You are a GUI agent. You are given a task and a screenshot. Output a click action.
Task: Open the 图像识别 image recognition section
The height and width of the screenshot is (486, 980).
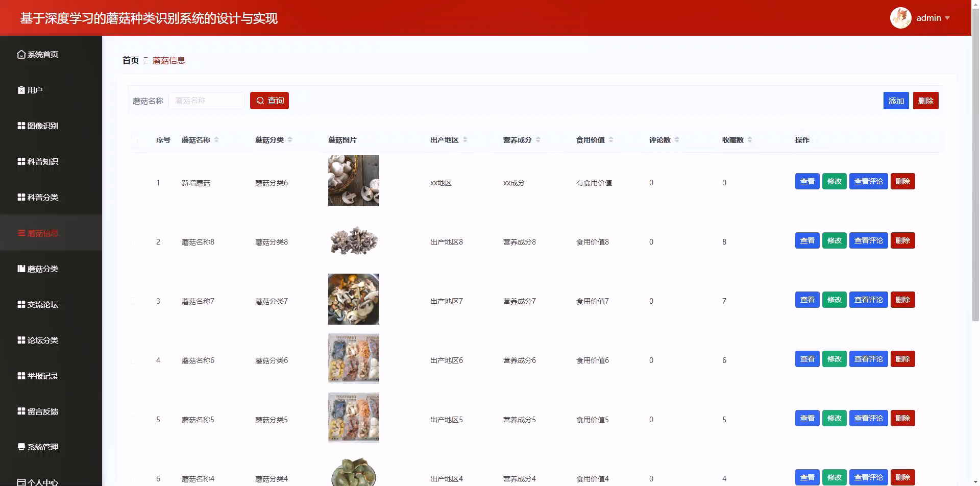pos(21,126)
